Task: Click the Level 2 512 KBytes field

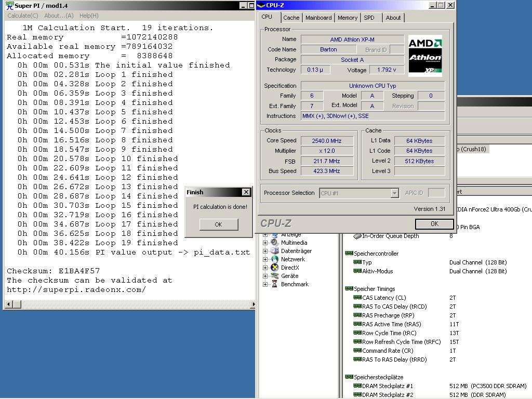Action: click(419, 161)
